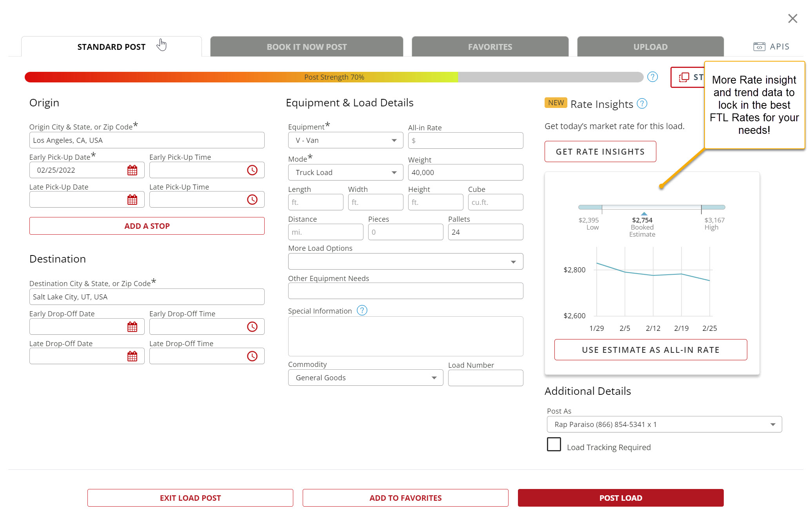Open the Early Drop-Off Time clock picker
Screen dimensions: 812x509
(252, 326)
